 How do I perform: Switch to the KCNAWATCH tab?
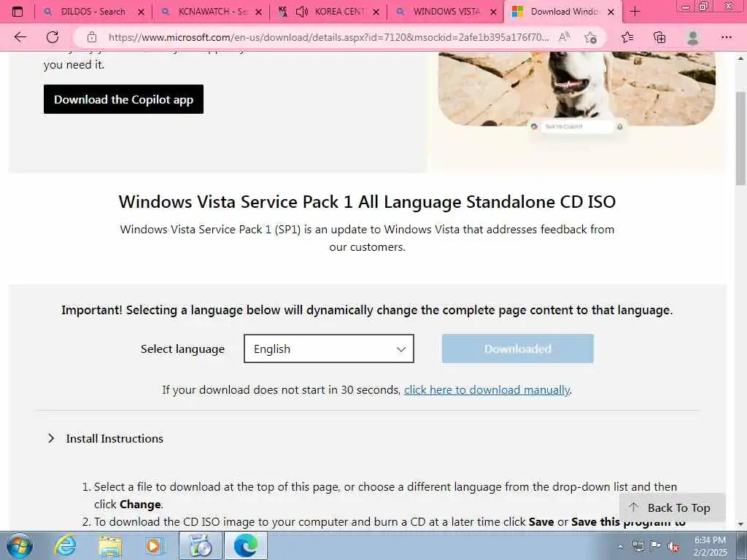[x=211, y=12]
